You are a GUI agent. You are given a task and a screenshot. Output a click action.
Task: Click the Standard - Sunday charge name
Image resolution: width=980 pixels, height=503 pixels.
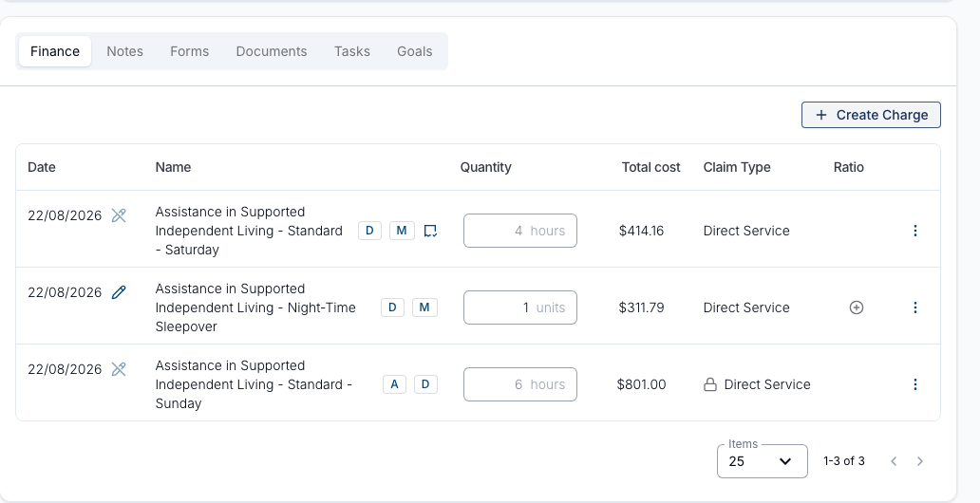254,384
